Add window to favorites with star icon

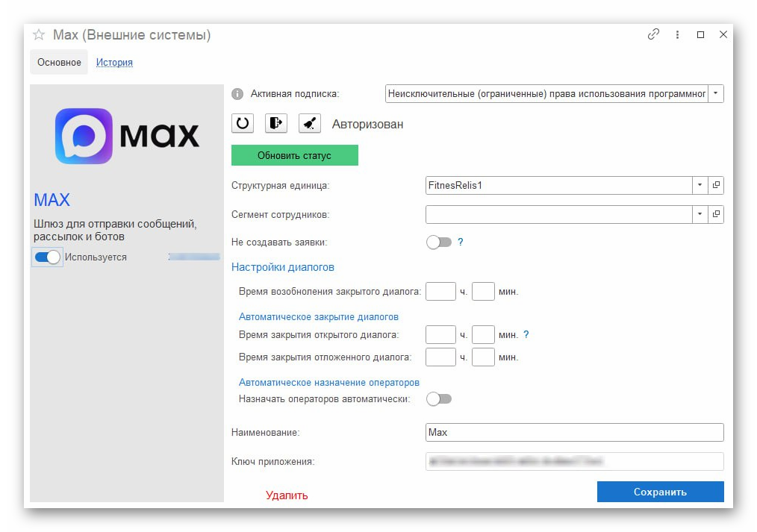[x=39, y=35]
